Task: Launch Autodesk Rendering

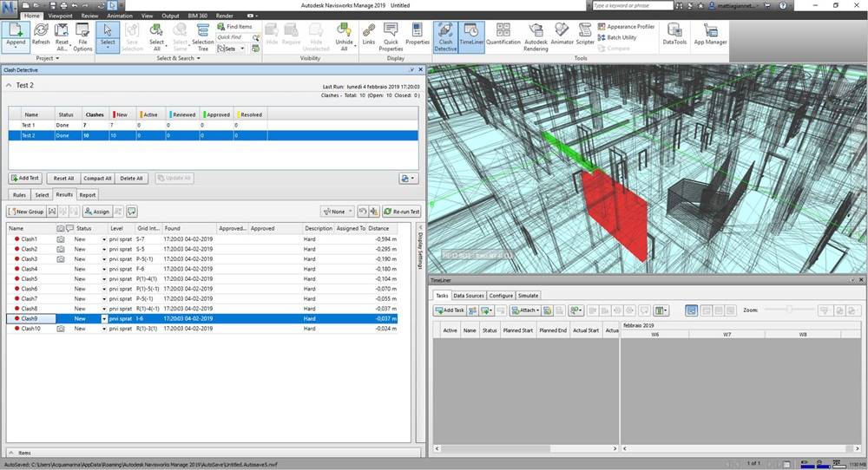Action: click(x=536, y=36)
